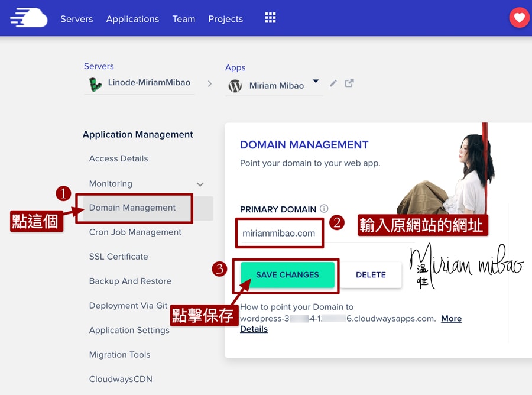Select Migration Tools in sidebar
The width and height of the screenshot is (532, 395).
coord(119,355)
